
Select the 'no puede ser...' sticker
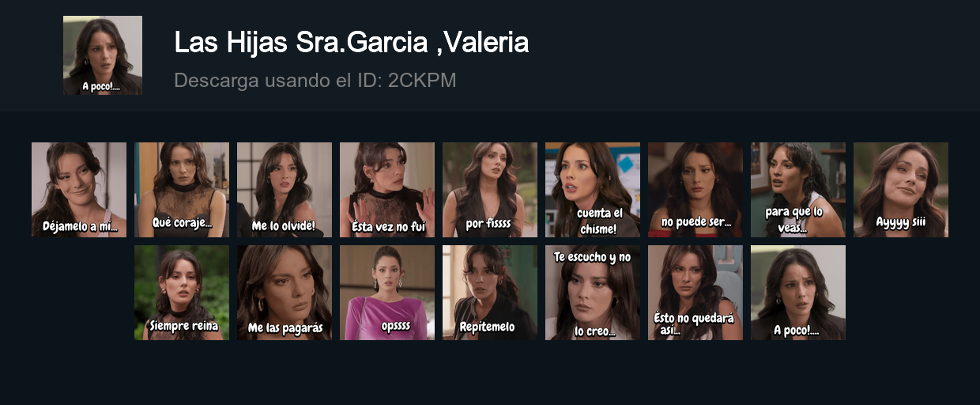[x=695, y=190]
